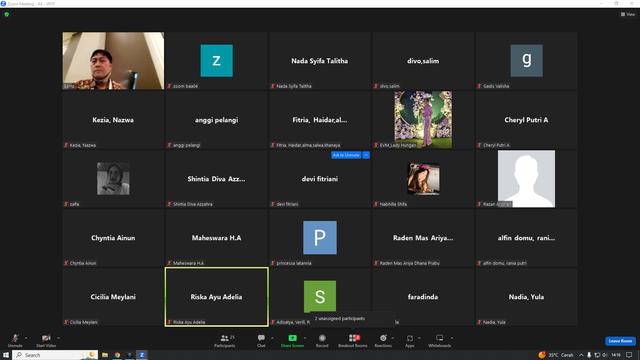Expand video options arrow next to Start Video

(x=58, y=338)
